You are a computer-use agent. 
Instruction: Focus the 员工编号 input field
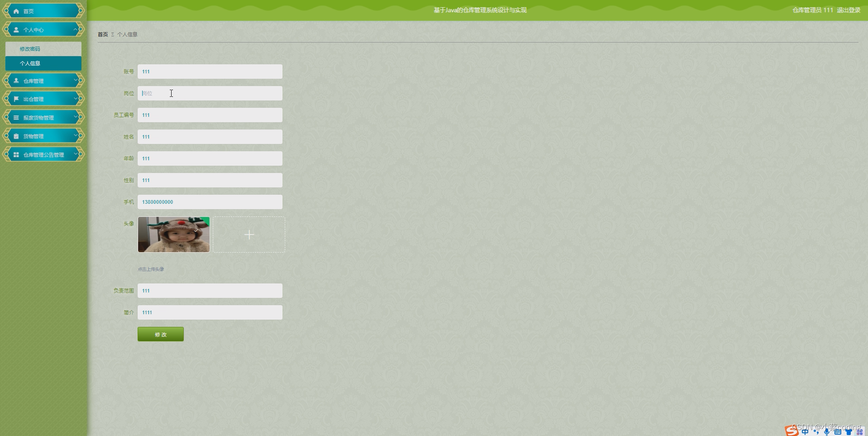(x=210, y=115)
